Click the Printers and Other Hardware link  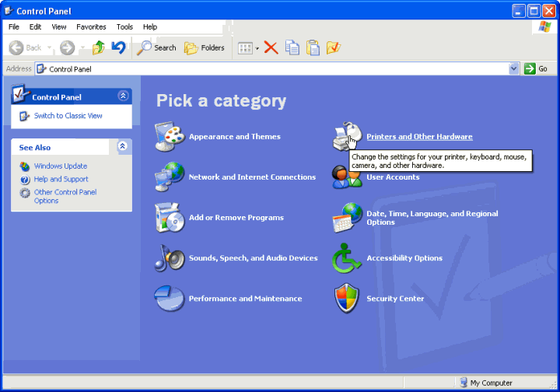pyautogui.click(x=420, y=137)
